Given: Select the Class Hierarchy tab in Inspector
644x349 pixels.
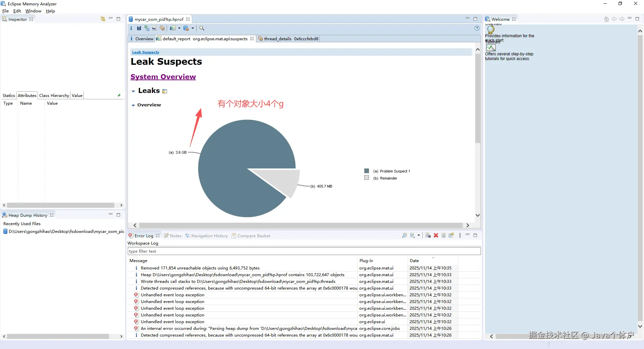Looking at the screenshot, I should [x=54, y=96].
